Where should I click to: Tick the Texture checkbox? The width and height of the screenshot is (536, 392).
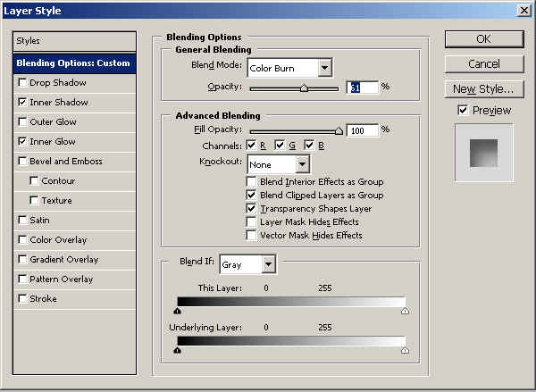pos(34,201)
